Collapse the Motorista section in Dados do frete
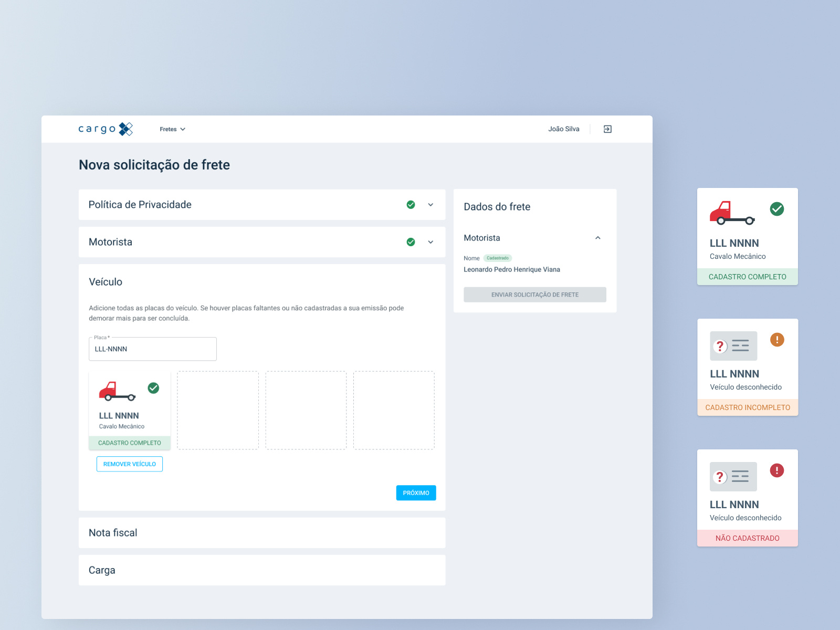Image resolution: width=840 pixels, height=630 pixels. click(x=598, y=238)
